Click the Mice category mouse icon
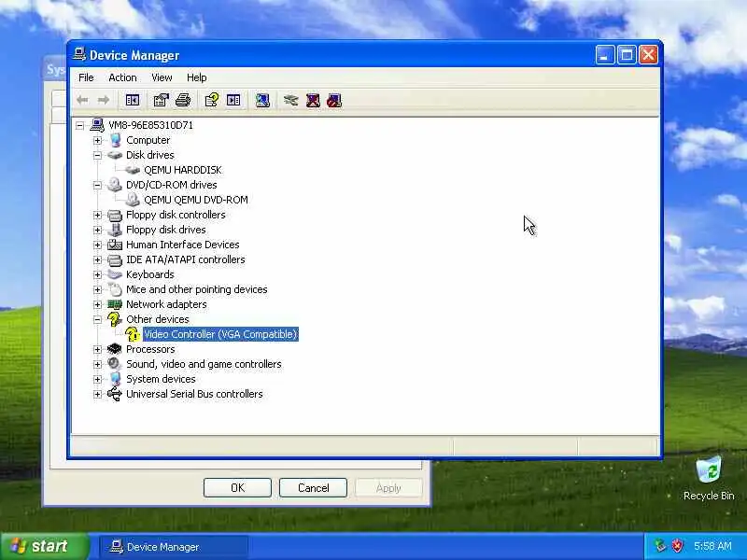The height and width of the screenshot is (560, 747). (115, 289)
